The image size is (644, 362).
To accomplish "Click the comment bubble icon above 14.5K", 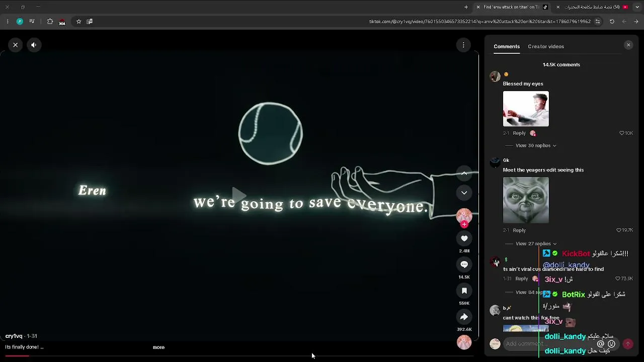I will click(464, 264).
